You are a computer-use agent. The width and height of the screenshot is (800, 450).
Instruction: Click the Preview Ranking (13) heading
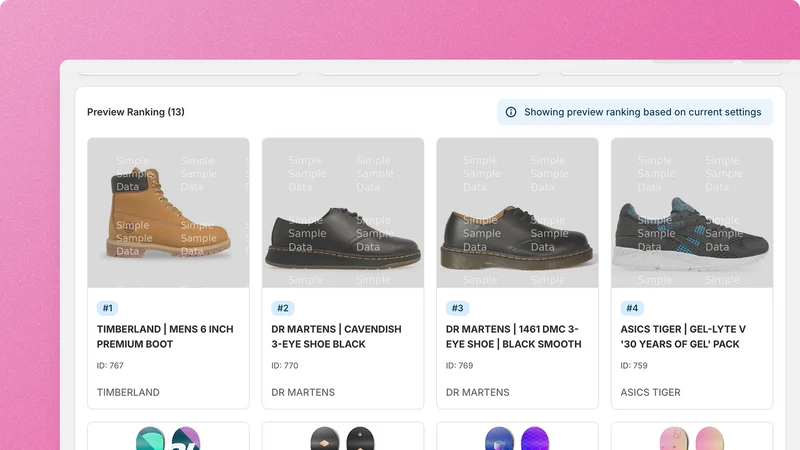136,112
